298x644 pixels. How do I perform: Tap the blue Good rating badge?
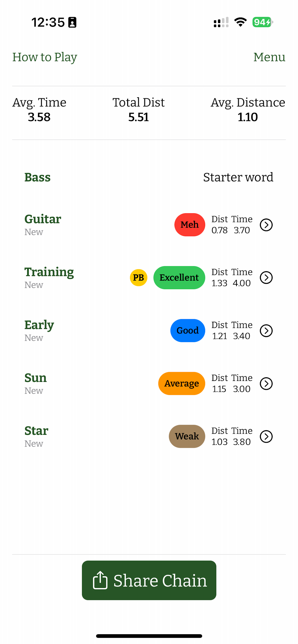188,330
